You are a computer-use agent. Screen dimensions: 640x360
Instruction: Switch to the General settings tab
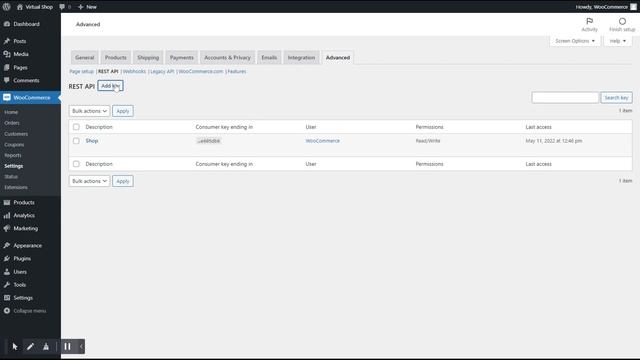[84, 58]
